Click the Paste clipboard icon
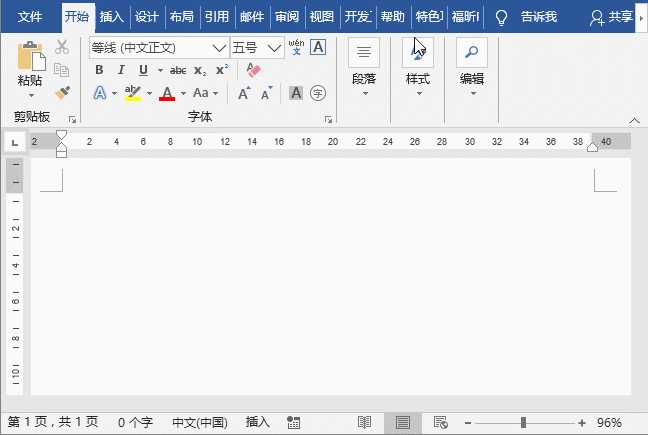 (31, 56)
